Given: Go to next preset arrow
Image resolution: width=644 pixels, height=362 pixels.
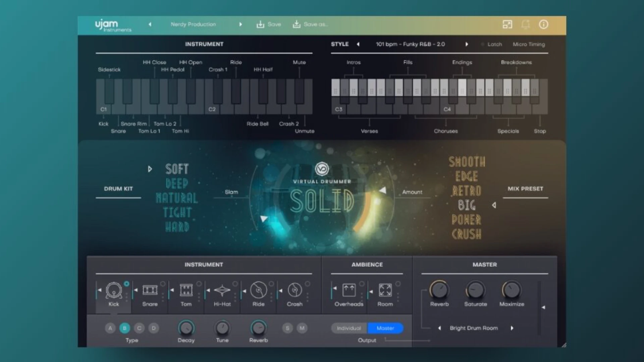Looking at the screenshot, I should pos(240,24).
